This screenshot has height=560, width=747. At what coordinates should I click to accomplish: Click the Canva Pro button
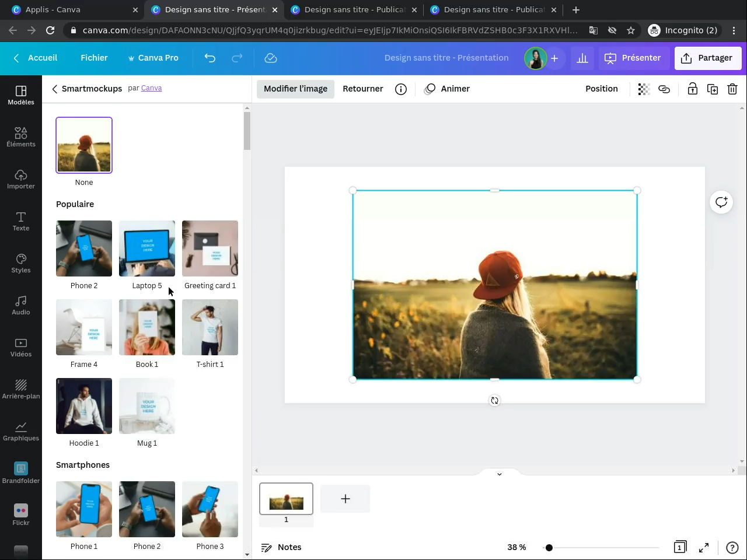coord(153,58)
